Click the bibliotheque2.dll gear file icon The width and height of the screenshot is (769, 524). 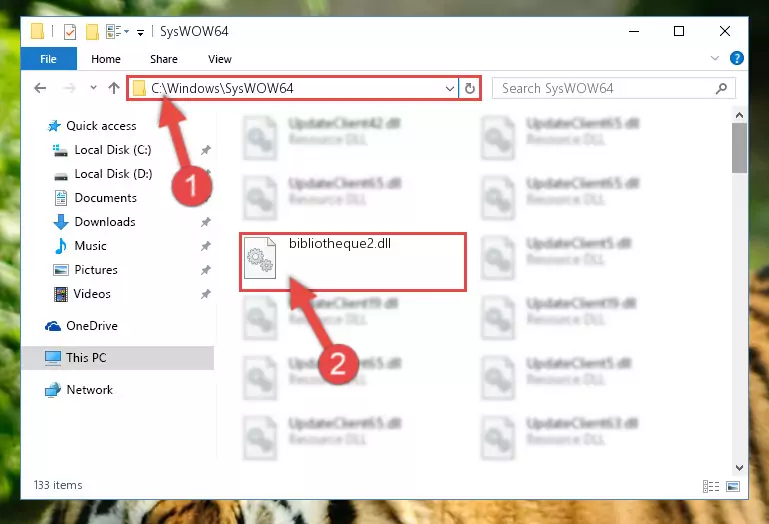pos(260,258)
